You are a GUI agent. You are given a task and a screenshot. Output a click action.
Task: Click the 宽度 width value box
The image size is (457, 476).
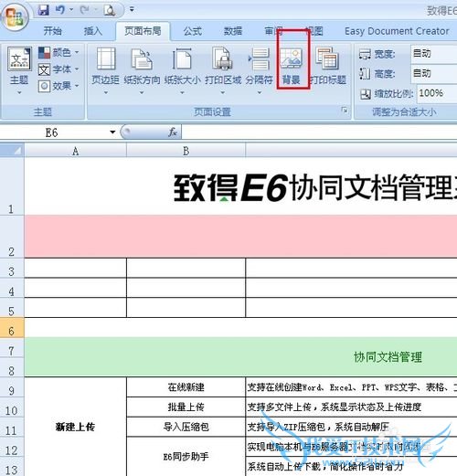pos(434,54)
